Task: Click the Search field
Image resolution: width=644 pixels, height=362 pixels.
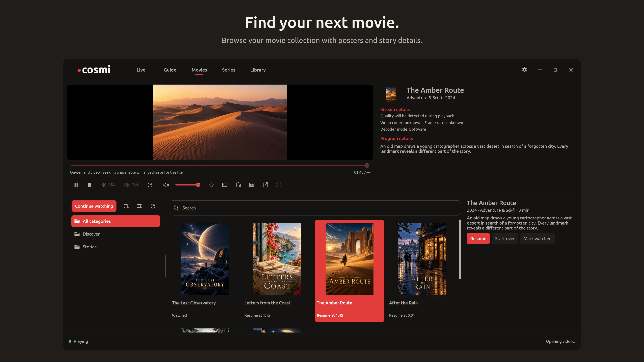Action: [315, 208]
